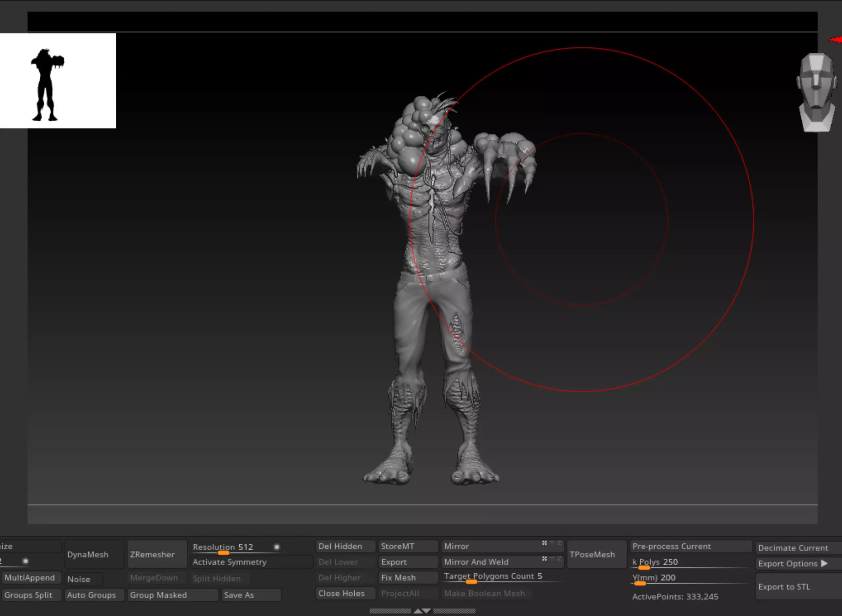Click Del Hidden
Screen dimensions: 842x616
point(345,546)
